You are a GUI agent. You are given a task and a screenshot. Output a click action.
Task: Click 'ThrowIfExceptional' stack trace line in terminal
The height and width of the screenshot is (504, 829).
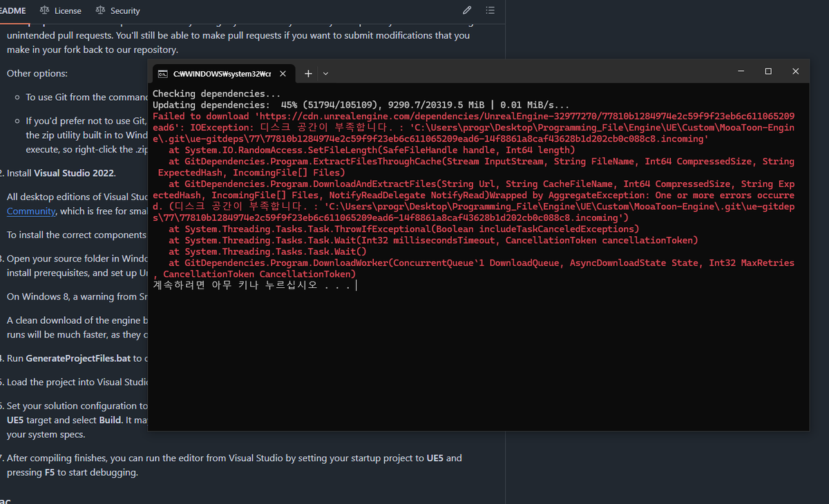404,229
